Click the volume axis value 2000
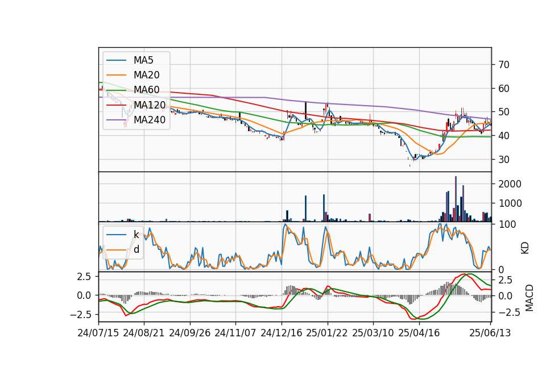 pyautogui.click(x=510, y=184)
